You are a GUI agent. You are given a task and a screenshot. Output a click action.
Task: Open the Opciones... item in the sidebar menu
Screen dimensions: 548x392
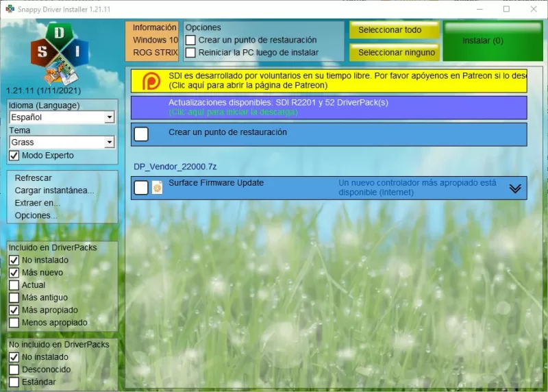point(36,215)
